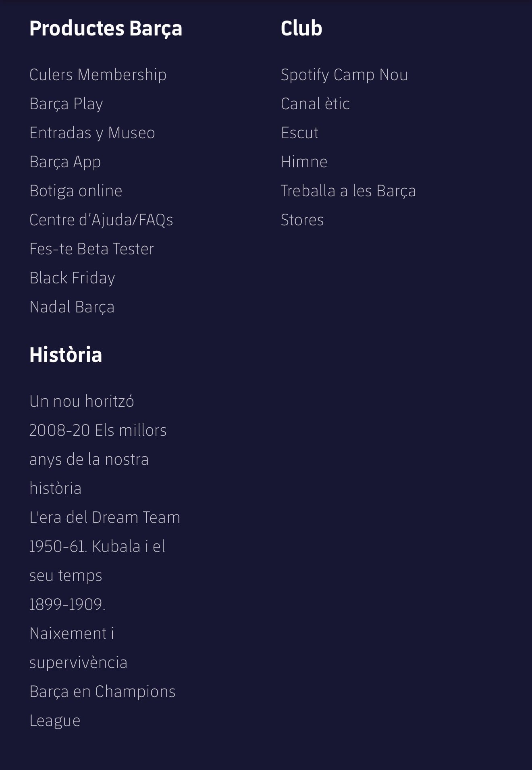Select the Canal ètic link
532x770 pixels.
(x=315, y=104)
